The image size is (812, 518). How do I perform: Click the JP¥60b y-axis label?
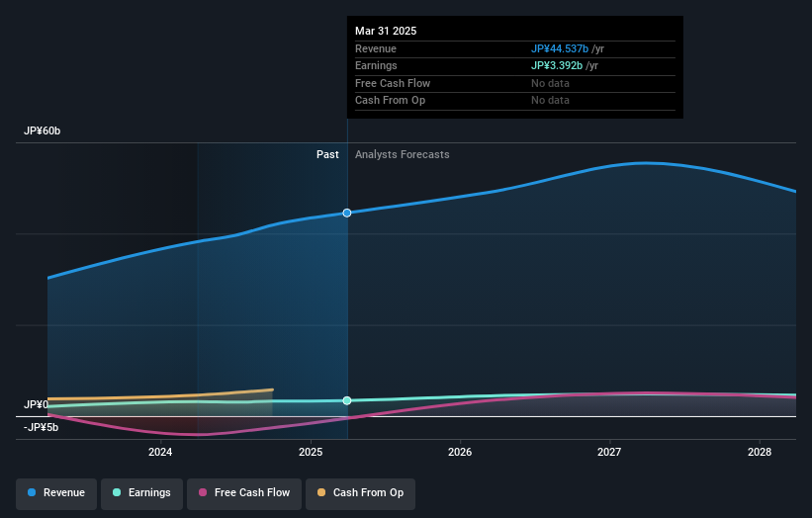[x=42, y=130]
